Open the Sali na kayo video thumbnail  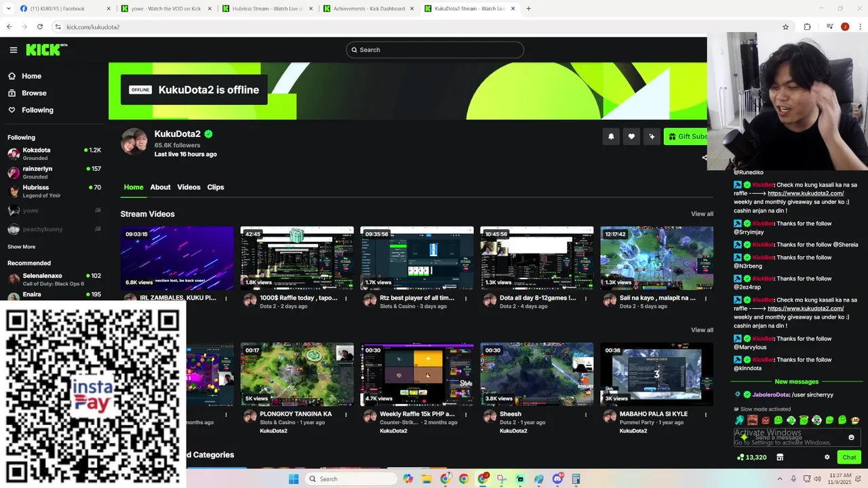pyautogui.click(x=656, y=258)
